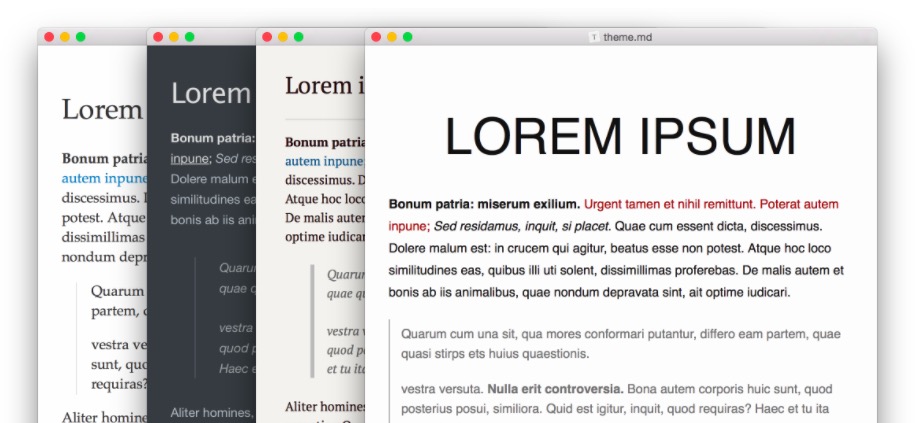Click line 'Dolere malum est: in crucem' in front window

point(610,249)
